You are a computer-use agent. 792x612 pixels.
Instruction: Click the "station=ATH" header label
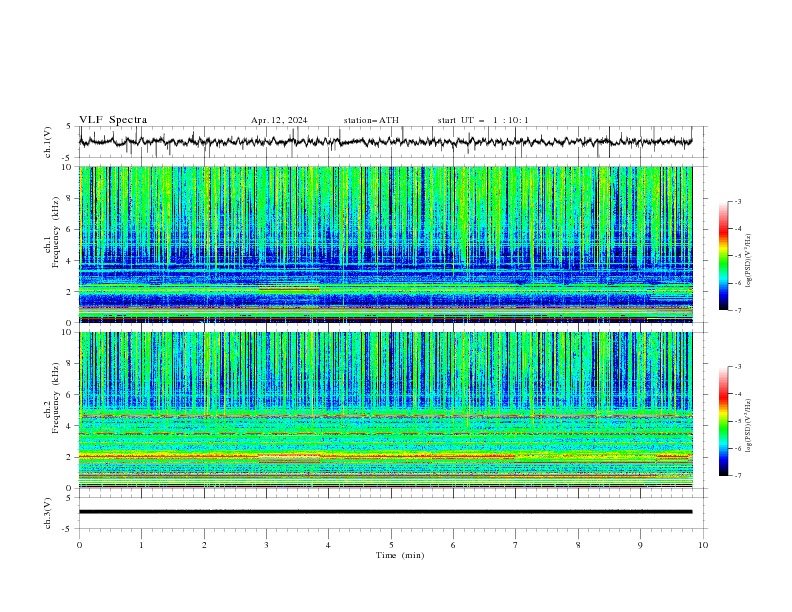pos(371,120)
